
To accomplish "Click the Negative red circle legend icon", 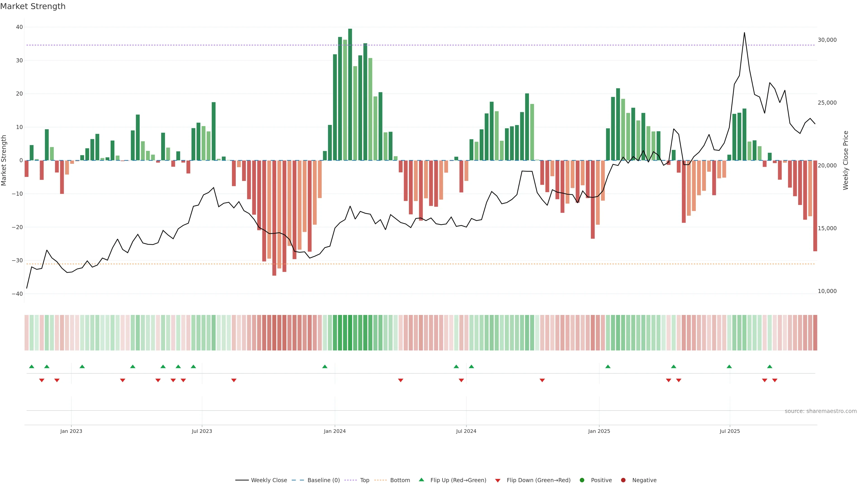I will tap(623, 480).
